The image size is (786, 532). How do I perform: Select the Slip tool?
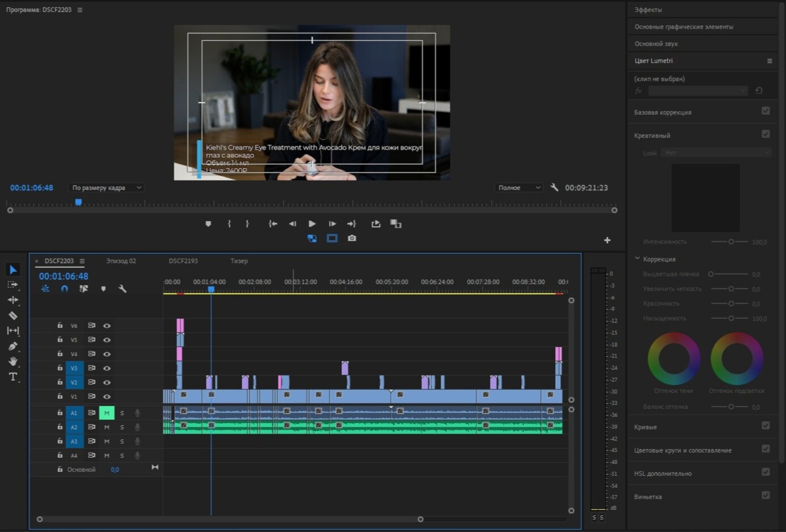13,331
